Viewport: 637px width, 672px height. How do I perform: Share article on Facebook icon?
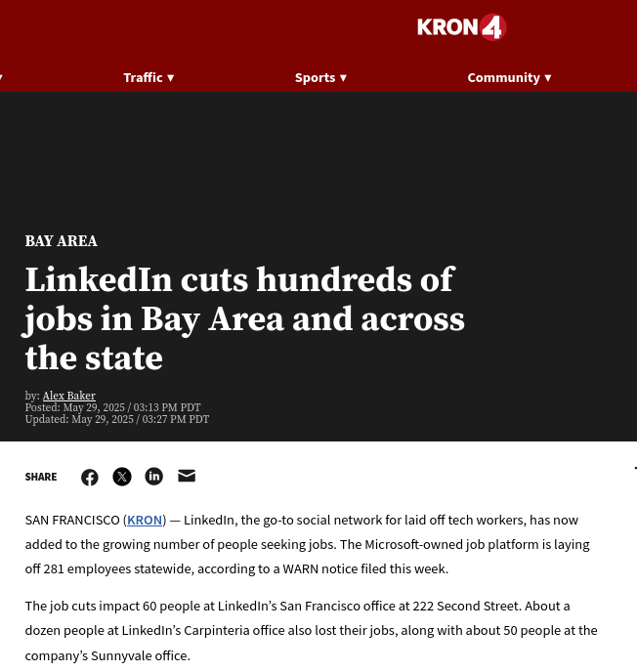[x=90, y=477]
